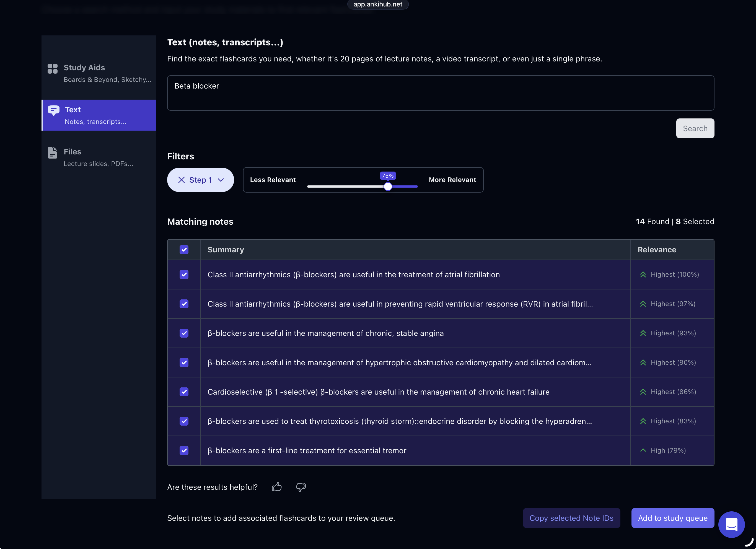Click the thyrotoxicosis thyroid storm summary text

click(x=400, y=421)
